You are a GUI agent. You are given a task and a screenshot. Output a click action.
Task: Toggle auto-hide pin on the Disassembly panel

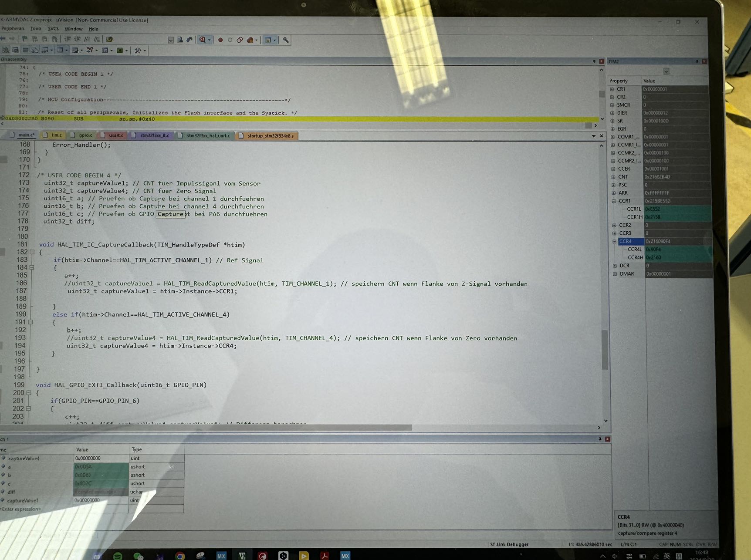pyautogui.click(x=594, y=61)
